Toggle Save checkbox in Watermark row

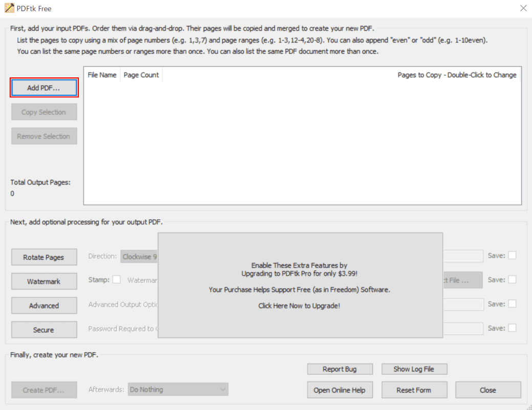(x=513, y=279)
